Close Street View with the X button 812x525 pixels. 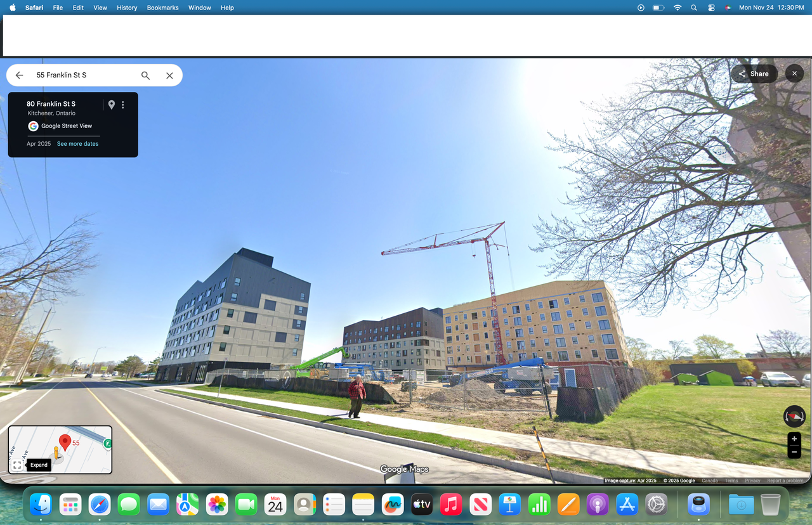[794, 74]
